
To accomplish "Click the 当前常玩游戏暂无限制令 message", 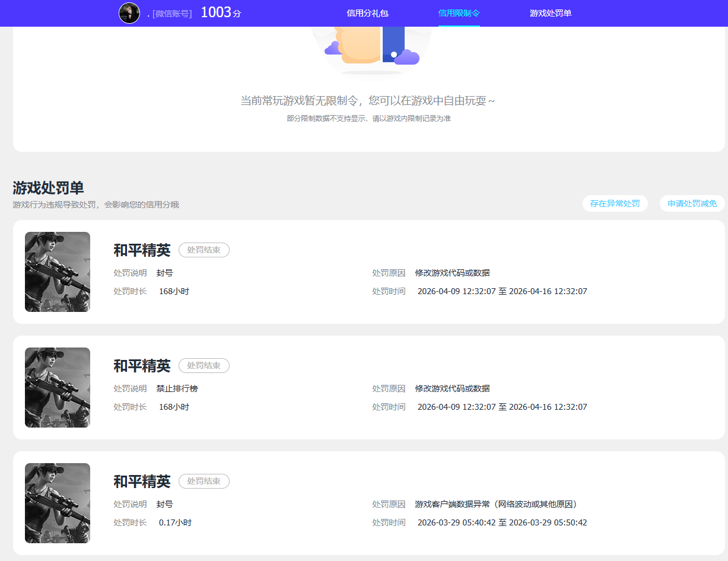I will click(x=367, y=101).
